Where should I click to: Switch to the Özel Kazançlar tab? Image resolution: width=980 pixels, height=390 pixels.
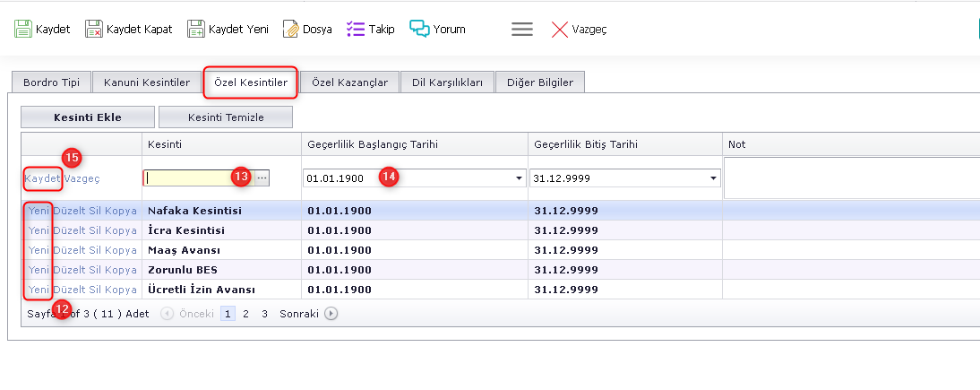(349, 82)
